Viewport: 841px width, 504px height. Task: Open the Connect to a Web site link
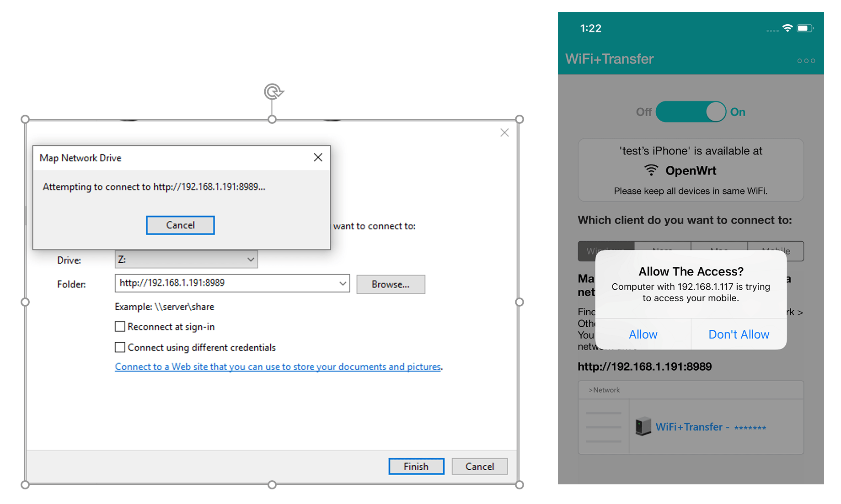pos(278,367)
